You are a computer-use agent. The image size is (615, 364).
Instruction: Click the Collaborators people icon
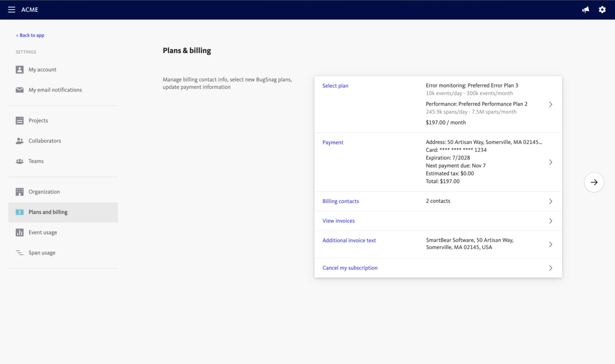(20, 141)
